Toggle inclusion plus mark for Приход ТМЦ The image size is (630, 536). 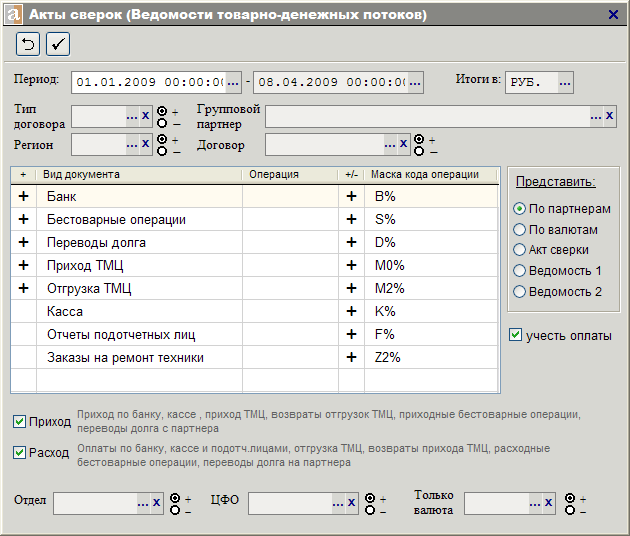coord(24,265)
